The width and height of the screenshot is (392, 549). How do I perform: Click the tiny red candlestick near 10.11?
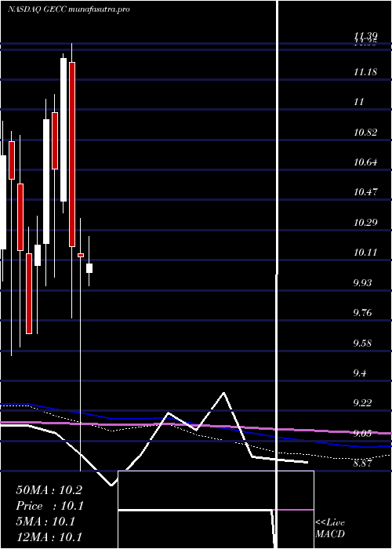point(81,255)
